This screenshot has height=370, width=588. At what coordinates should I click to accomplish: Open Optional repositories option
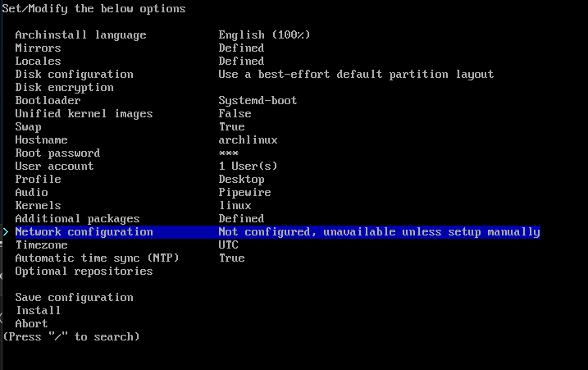click(x=84, y=272)
